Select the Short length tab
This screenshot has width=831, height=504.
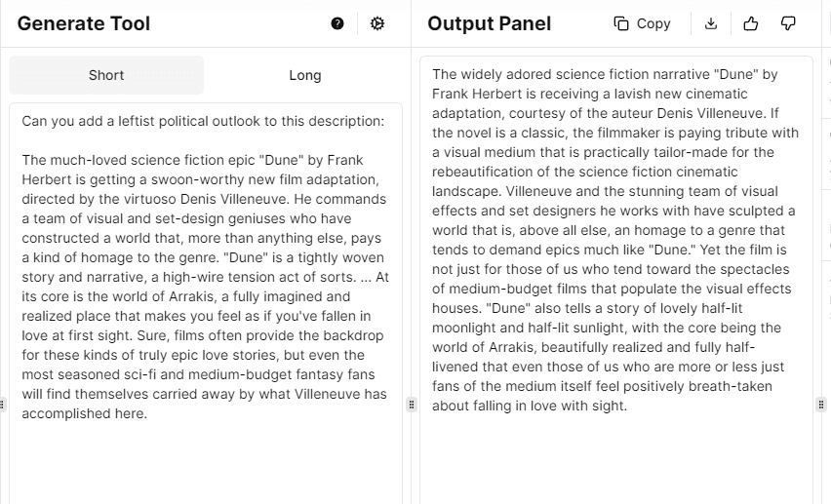point(106,75)
